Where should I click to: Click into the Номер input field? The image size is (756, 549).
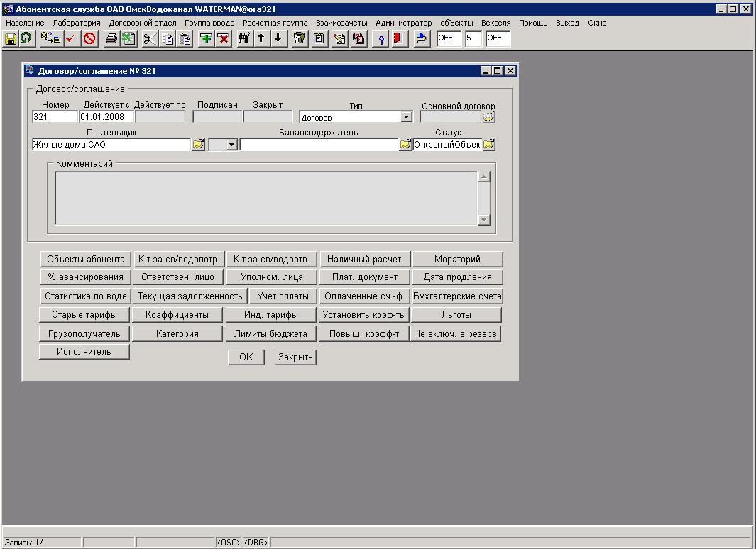click(x=55, y=117)
